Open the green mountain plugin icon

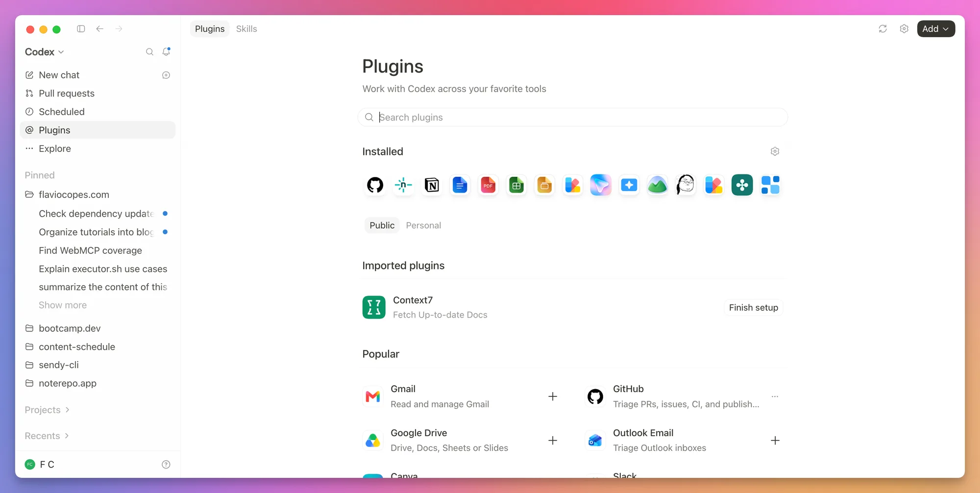(658, 185)
